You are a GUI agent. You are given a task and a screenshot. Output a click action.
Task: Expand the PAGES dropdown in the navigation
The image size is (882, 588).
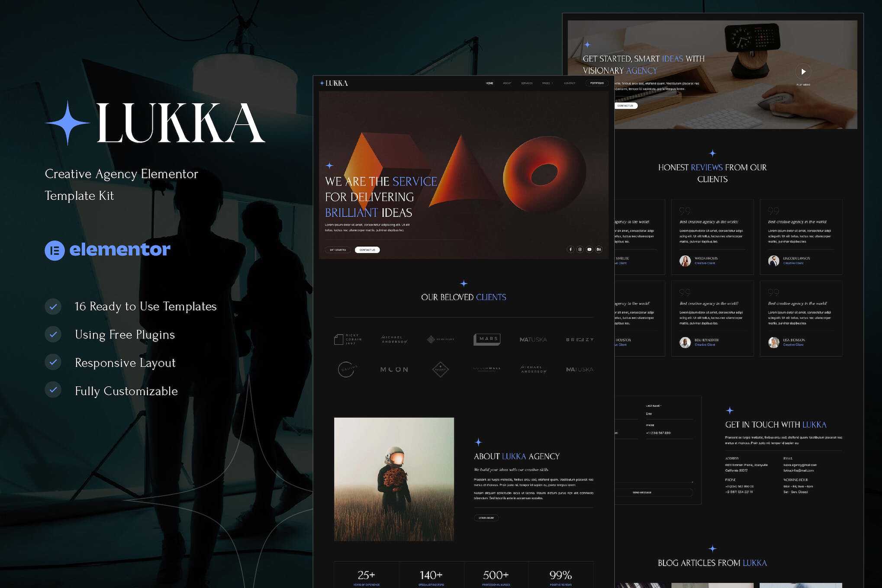[547, 83]
